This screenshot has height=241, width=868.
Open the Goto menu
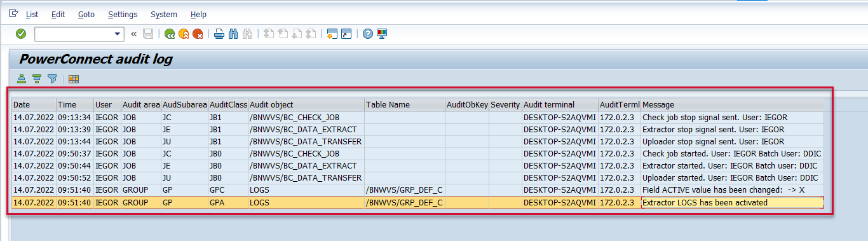[x=86, y=14]
